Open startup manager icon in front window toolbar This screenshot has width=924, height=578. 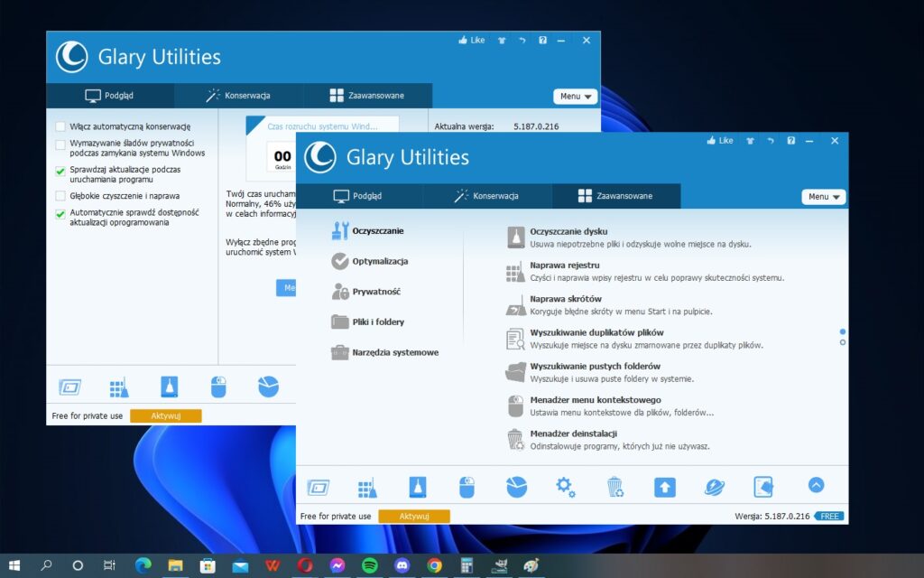[319, 487]
